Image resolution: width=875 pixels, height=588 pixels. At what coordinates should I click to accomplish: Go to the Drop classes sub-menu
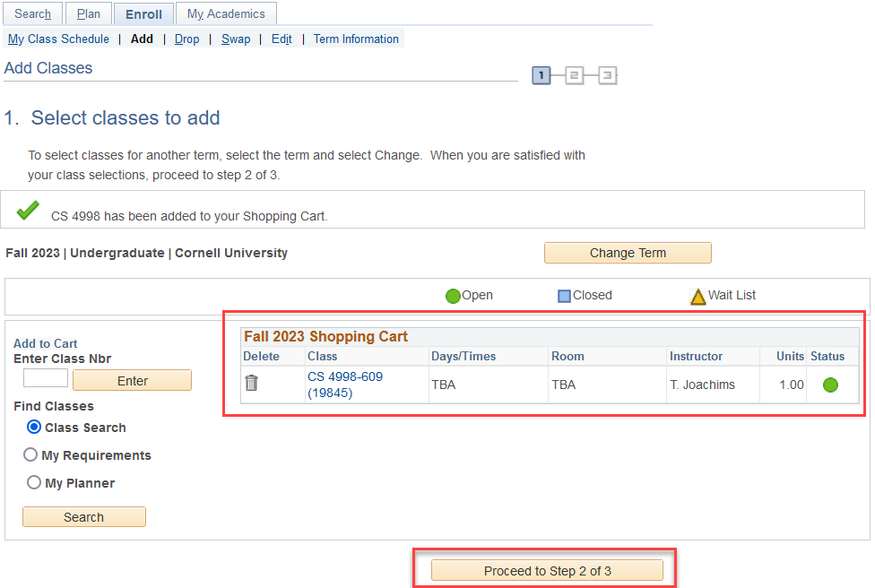pyautogui.click(x=186, y=39)
